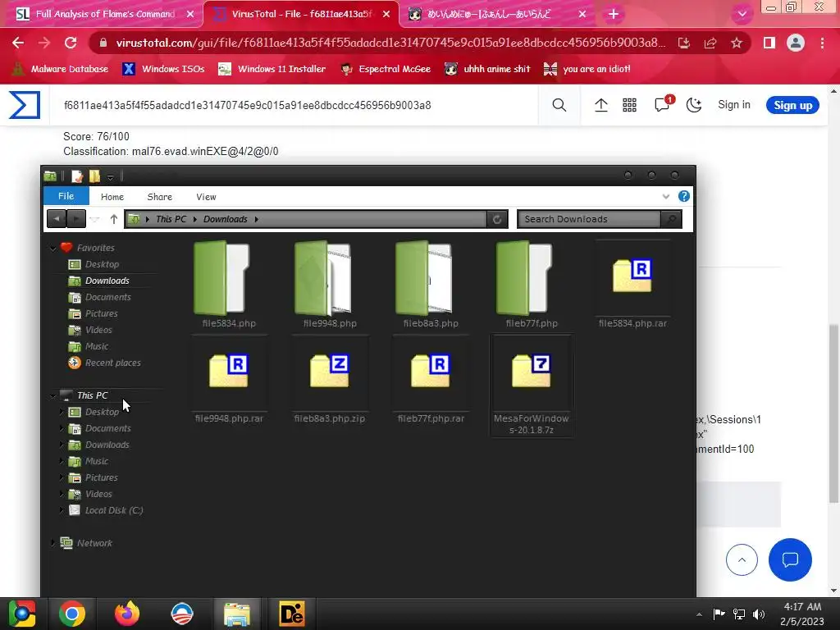Toggle VirusTotal dark mode moon icon
This screenshot has width=840, height=630.
pos(694,105)
